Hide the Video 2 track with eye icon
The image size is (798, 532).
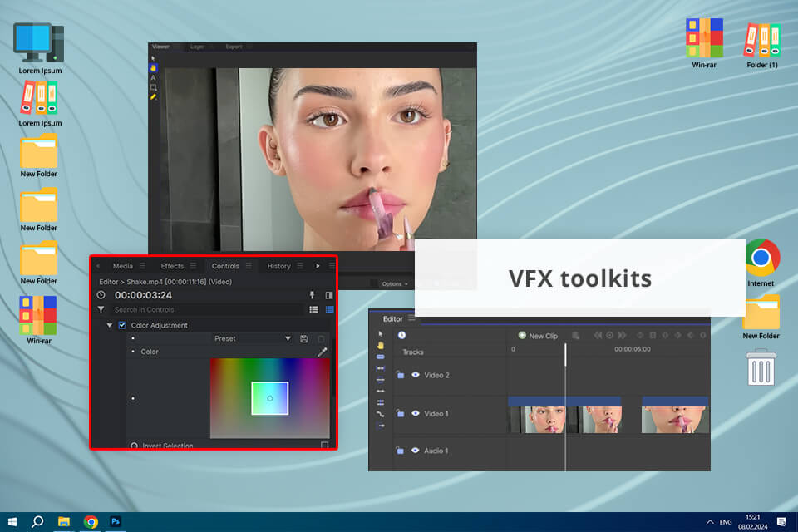416,375
